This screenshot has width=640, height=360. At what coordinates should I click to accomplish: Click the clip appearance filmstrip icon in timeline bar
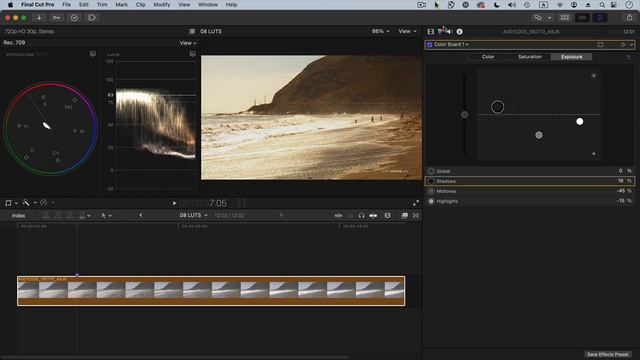[387, 216]
